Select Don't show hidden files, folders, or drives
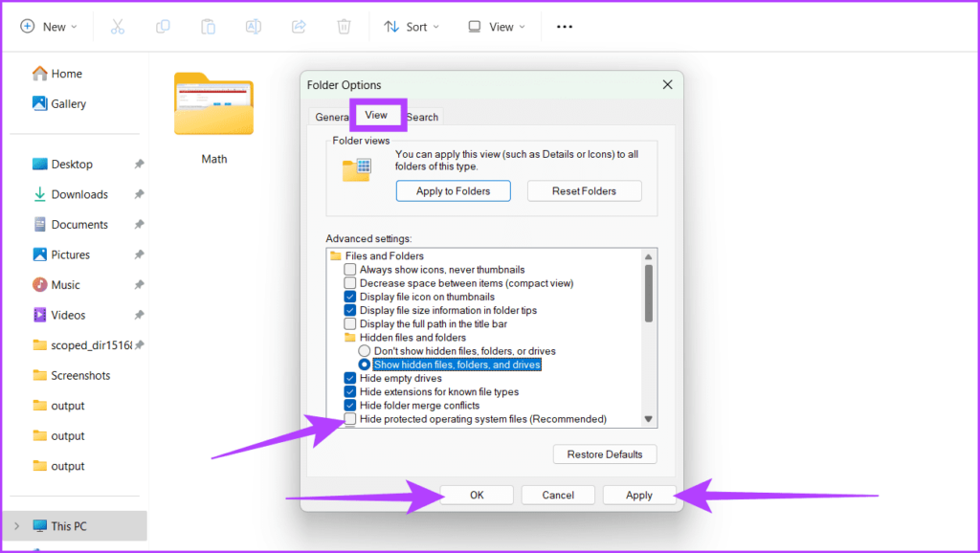This screenshot has width=980, height=553. 365,350
